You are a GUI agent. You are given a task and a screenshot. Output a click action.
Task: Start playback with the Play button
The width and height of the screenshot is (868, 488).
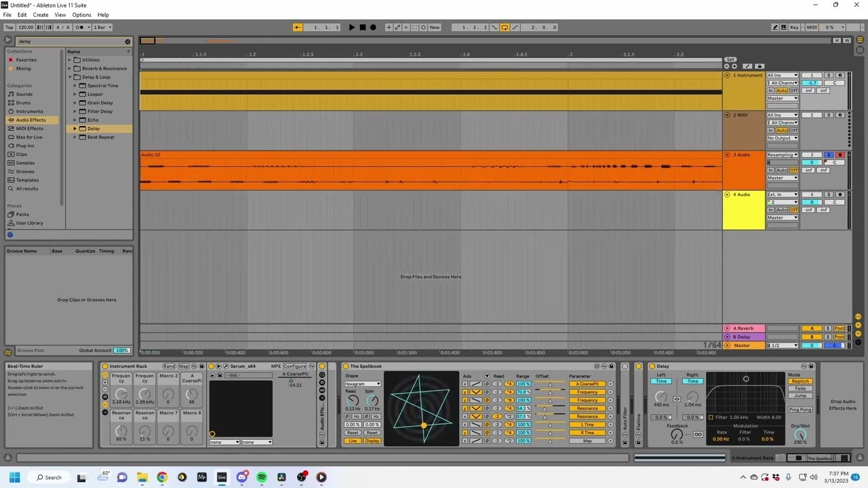pos(351,27)
